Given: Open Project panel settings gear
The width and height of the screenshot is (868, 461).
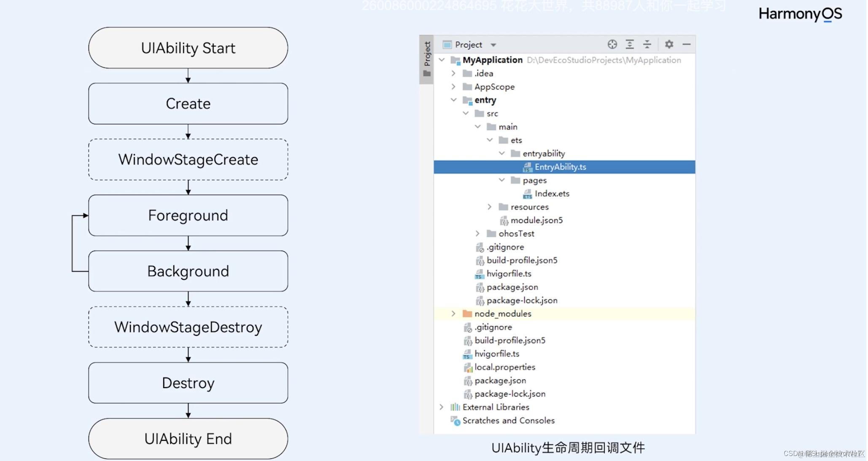Looking at the screenshot, I should pos(669,44).
